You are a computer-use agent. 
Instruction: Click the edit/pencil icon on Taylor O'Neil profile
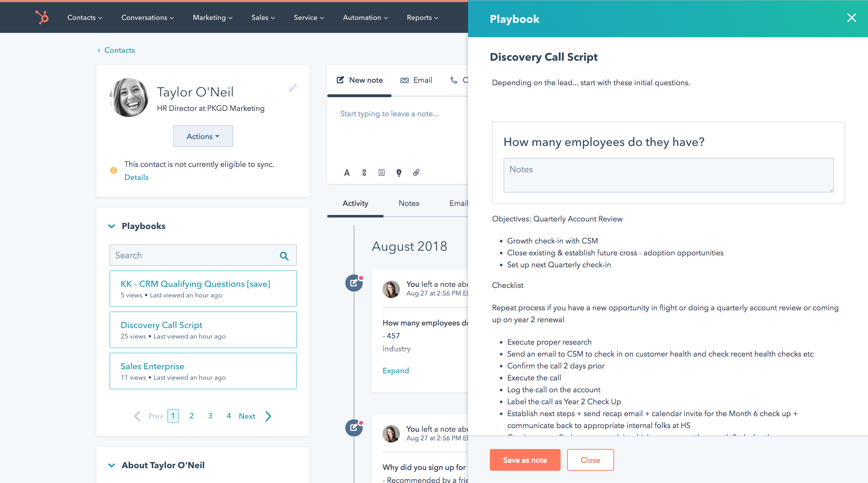pyautogui.click(x=293, y=89)
